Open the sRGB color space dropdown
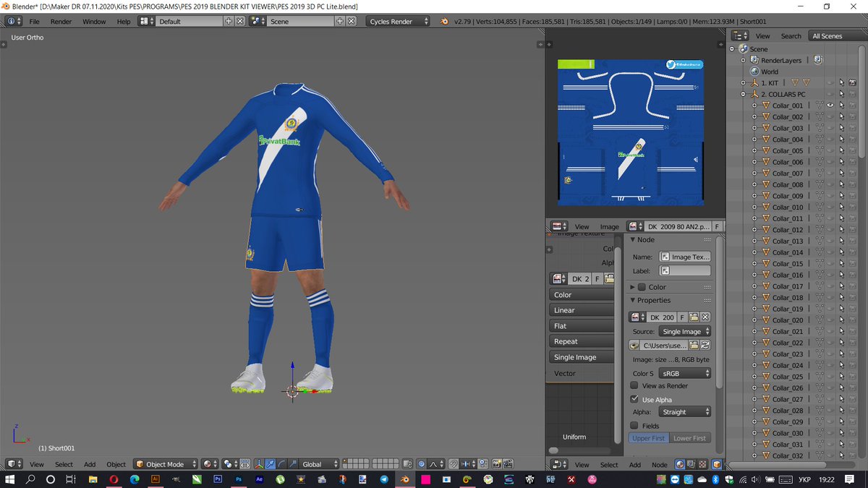Screen dimensions: 868x488 (685, 374)
